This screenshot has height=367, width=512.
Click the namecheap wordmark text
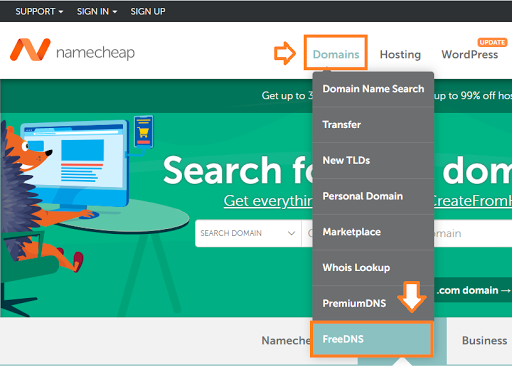[95, 52]
